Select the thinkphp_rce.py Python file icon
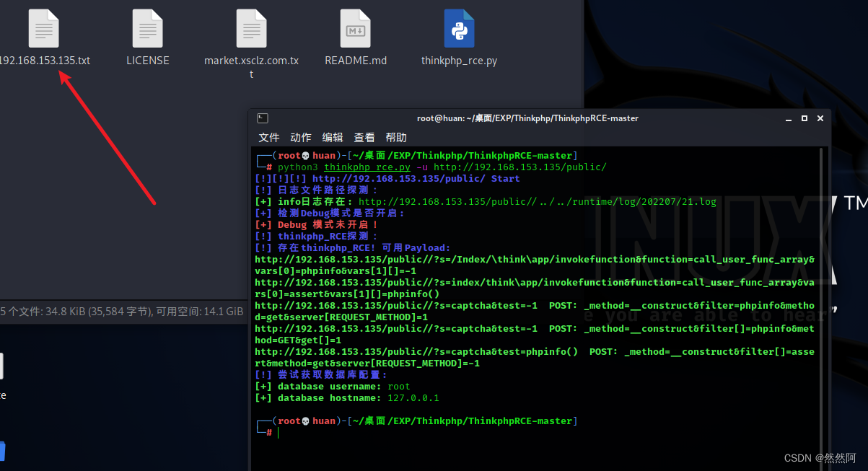Screen dimensions: 868x471 459,29
